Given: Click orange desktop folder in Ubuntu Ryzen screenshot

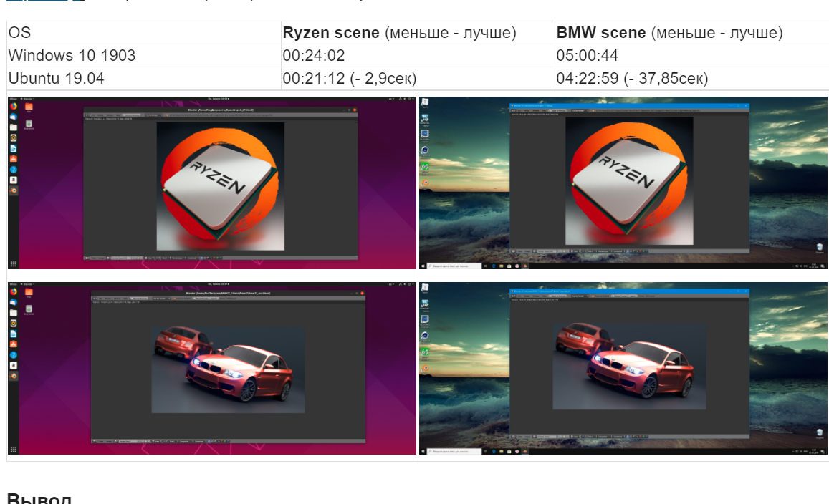Looking at the screenshot, I should tap(29, 107).
